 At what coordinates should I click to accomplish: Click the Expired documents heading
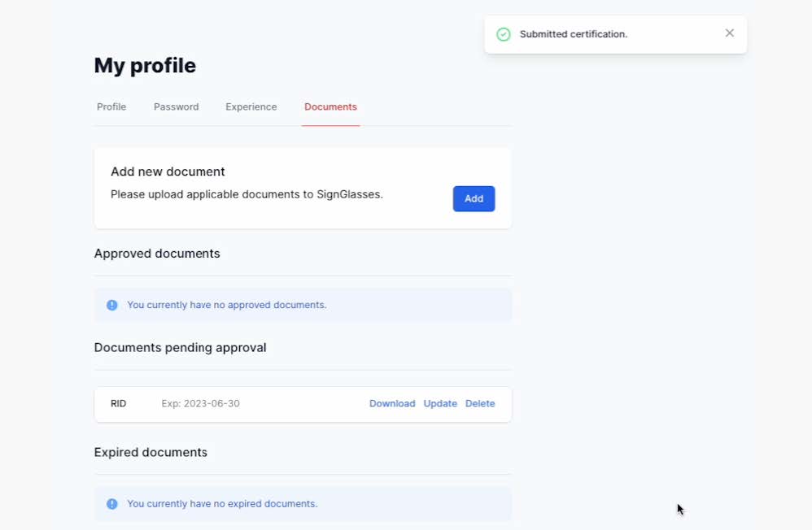coord(151,452)
